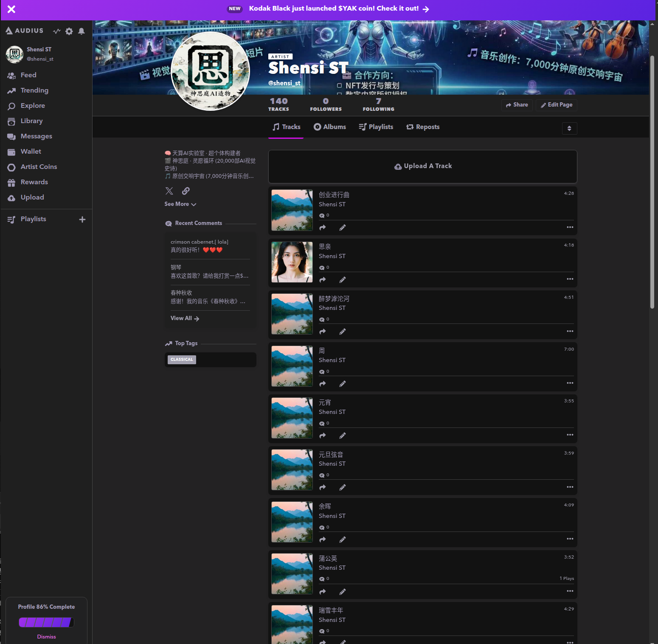Screen dimensions: 658x644
Task: Switch to the Albums tab
Action: click(330, 127)
